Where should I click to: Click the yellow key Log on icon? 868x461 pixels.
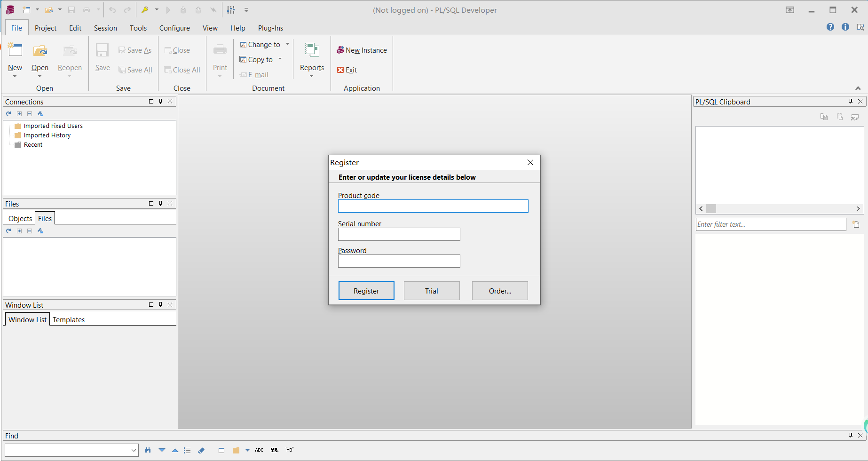(x=145, y=10)
